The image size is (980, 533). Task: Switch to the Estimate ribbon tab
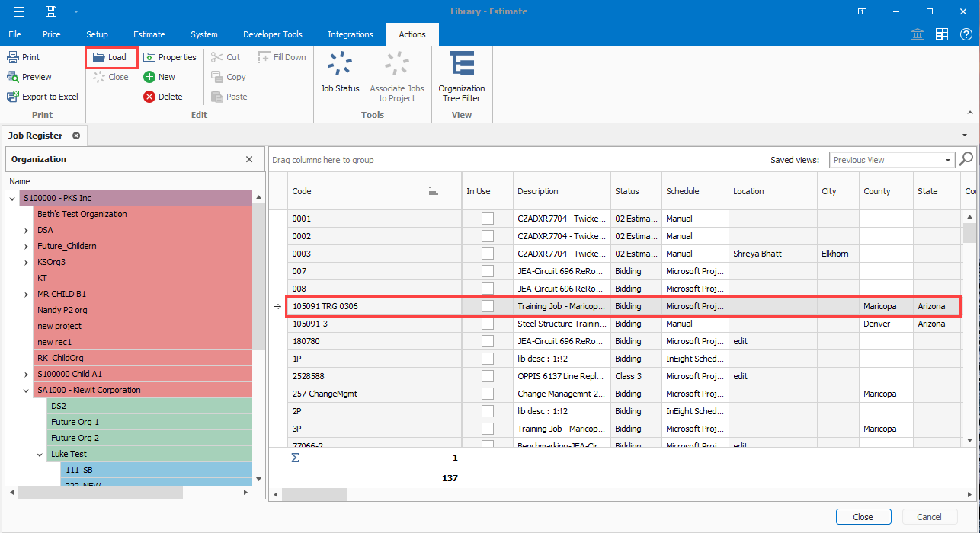149,34
